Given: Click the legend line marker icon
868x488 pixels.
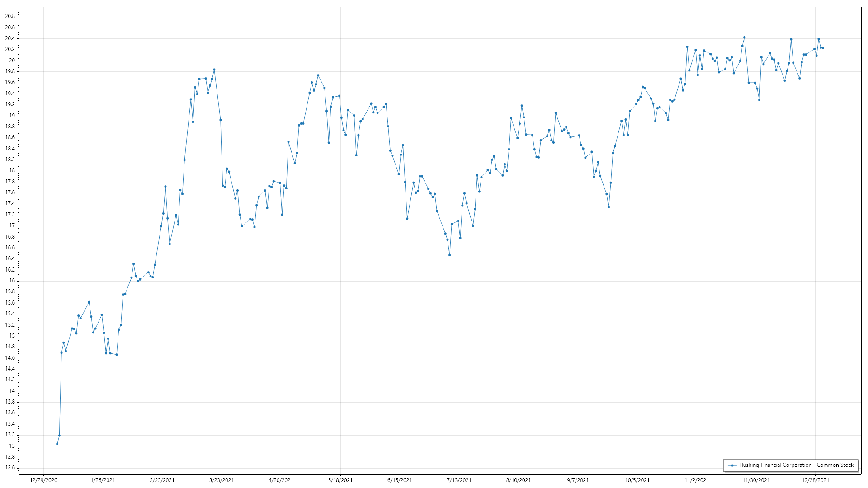Looking at the screenshot, I should click(x=732, y=465).
